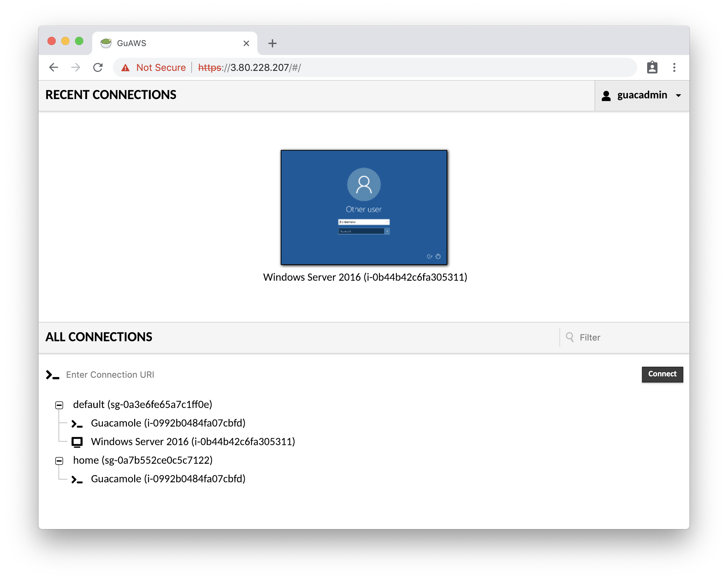The width and height of the screenshot is (728, 580).
Task: Open Windows Server 2016 connection in the list
Action: pos(193,442)
